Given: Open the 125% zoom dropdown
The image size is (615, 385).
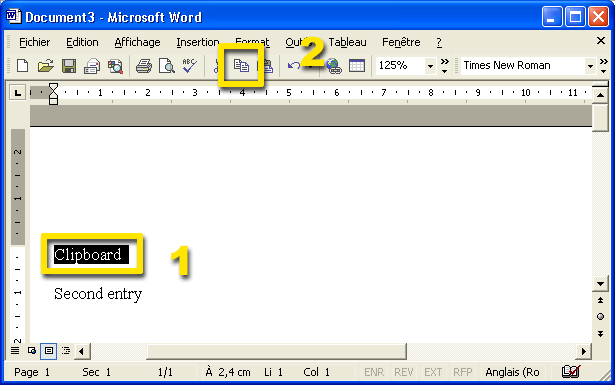Looking at the screenshot, I should point(430,65).
